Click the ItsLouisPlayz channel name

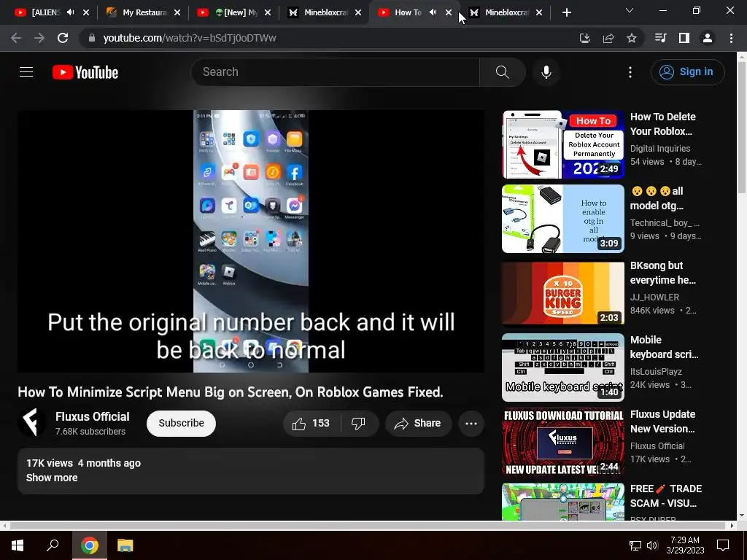pos(656,371)
